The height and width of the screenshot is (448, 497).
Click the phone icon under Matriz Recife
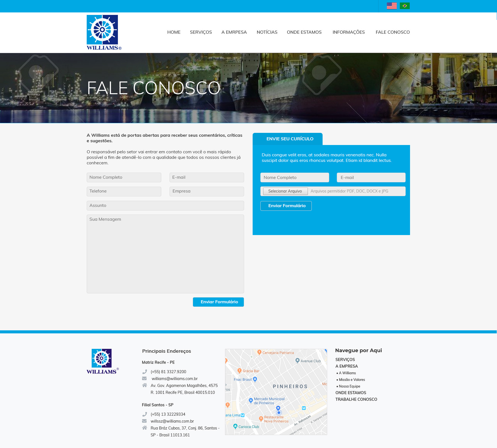tap(145, 372)
